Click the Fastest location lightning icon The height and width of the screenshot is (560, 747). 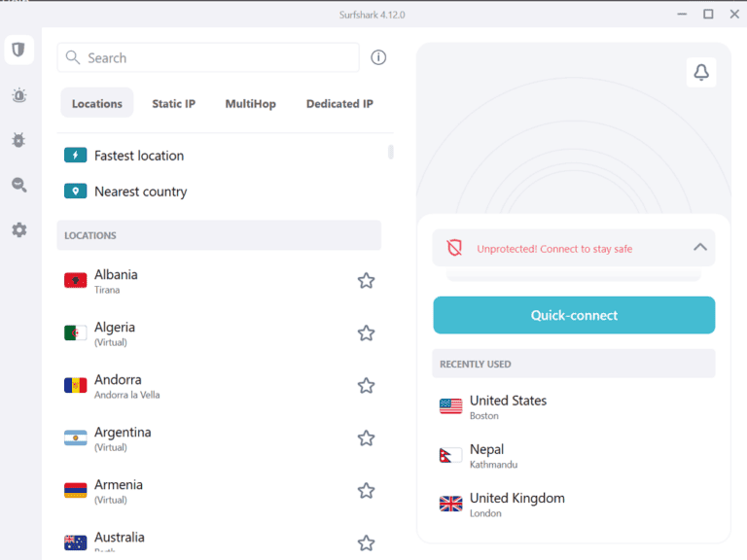tap(75, 156)
